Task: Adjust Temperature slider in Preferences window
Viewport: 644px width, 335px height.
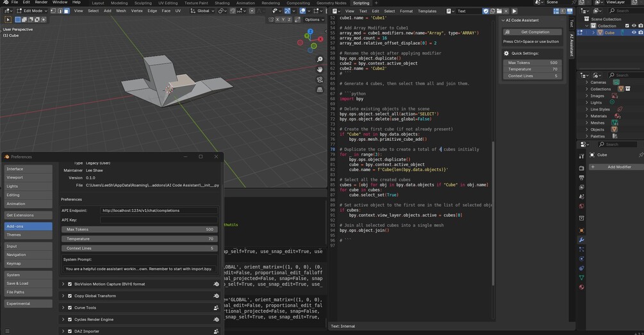Action: [140, 239]
